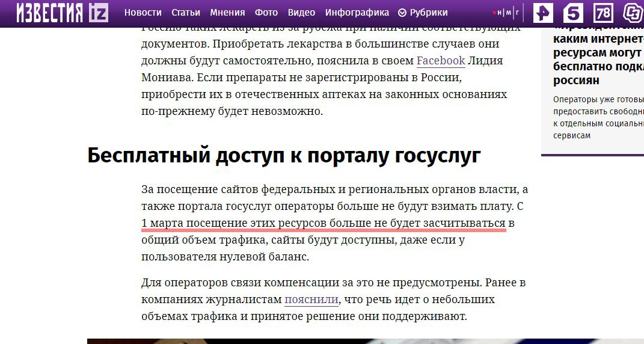644x344 pixels.
Task: Open the Инфографика menu item
Action: pos(357,13)
